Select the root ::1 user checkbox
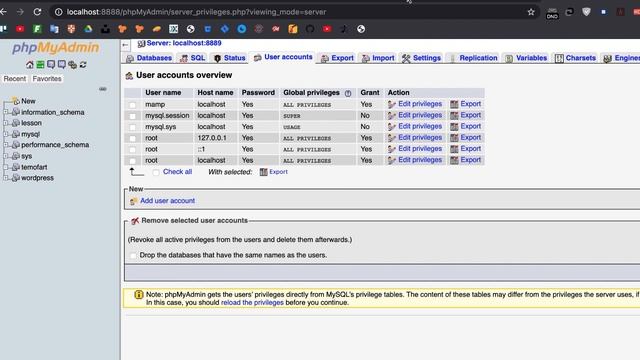640x360 pixels. 132,150
